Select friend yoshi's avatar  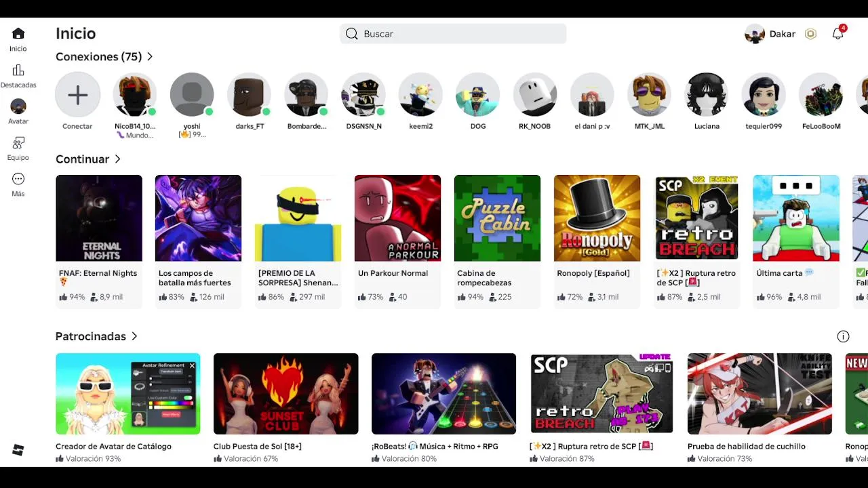point(192,95)
